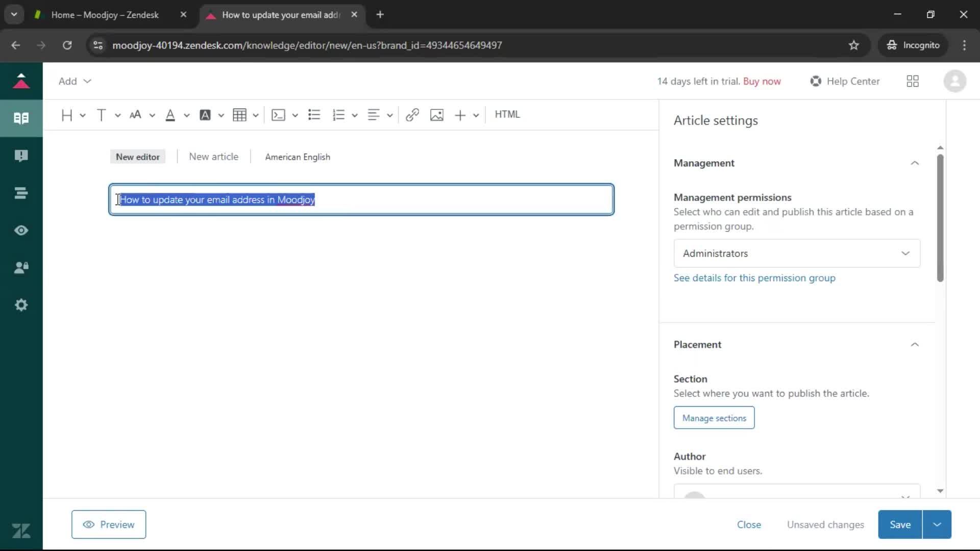Expand the table options arrow
Viewport: 980px width, 551px height.
tap(255, 115)
